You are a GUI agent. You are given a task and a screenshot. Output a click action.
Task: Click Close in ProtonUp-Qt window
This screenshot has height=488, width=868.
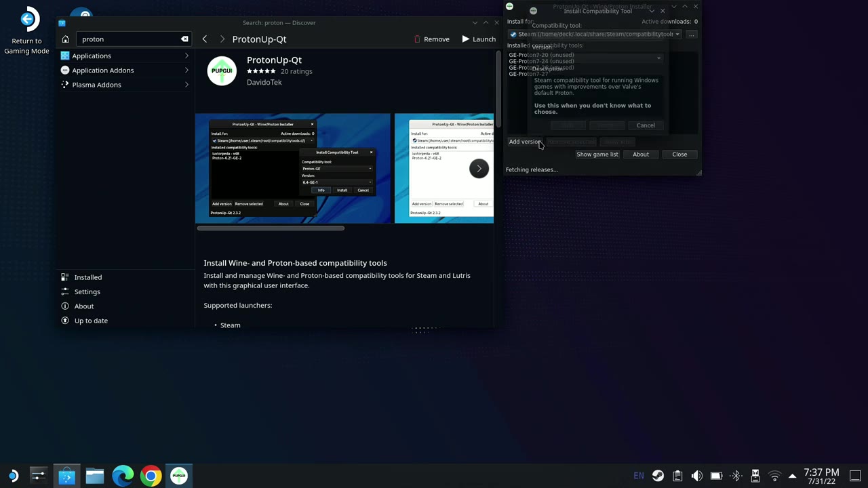[x=679, y=155]
